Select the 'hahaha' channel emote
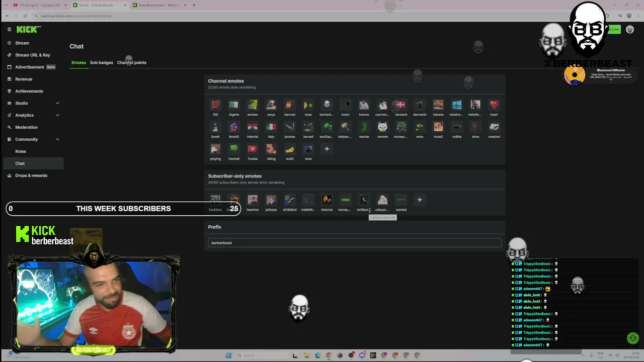The width and height of the screenshot is (644, 362). coord(438,105)
